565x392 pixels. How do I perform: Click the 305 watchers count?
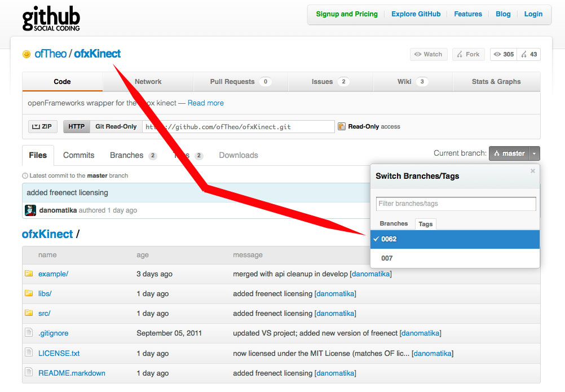click(504, 54)
